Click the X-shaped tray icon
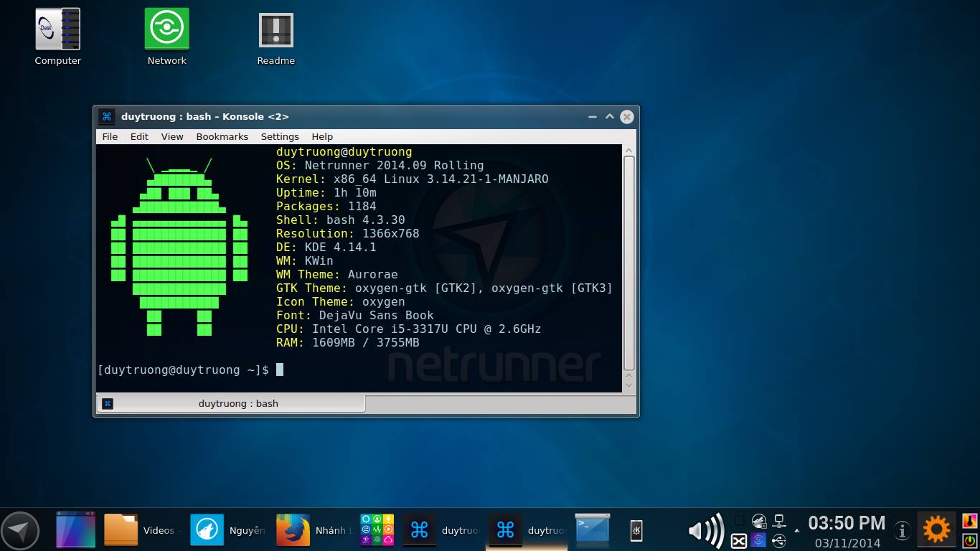This screenshot has width=980, height=551. coord(739,540)
